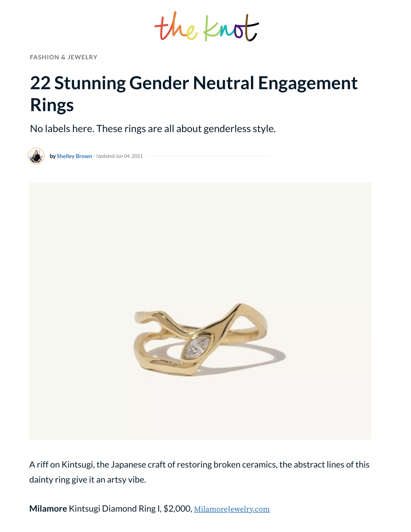Click the paragraph describing Kintsugi craft

coord(199,472)
